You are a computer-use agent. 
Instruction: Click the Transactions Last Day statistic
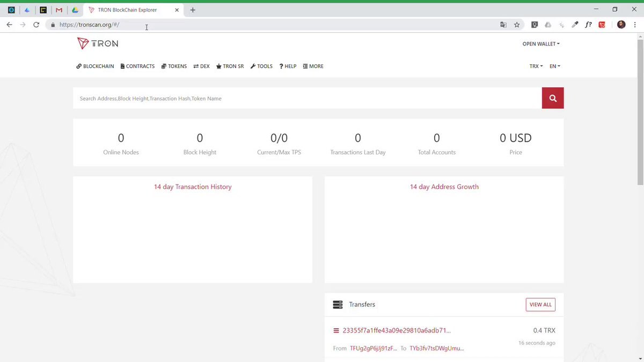[x=358, y=144]
